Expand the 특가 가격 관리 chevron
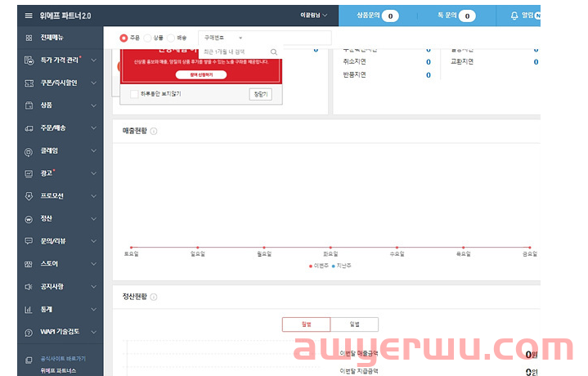Viewport: 588px width, 376px height. point(94,60)
